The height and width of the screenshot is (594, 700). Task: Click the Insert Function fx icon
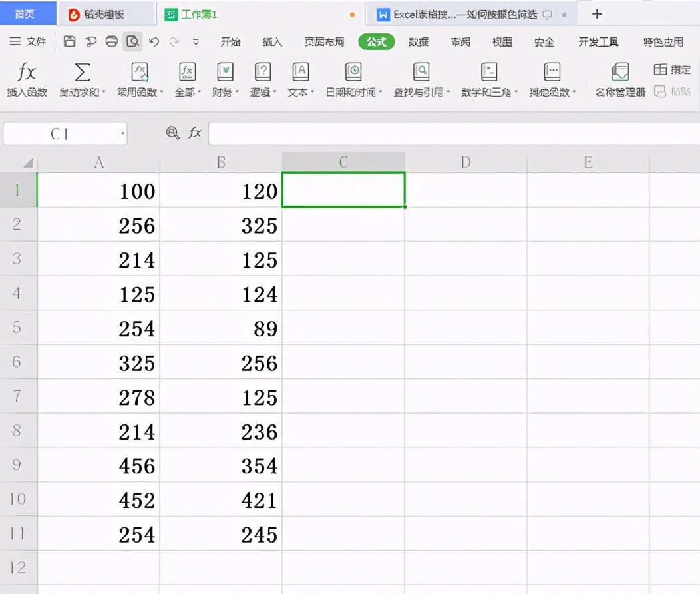(x=27, y=72)
